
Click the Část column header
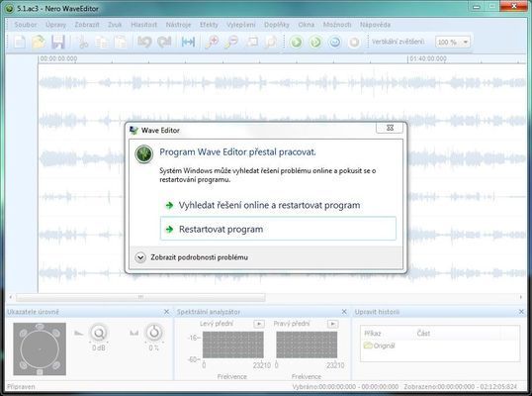point(423,334)
